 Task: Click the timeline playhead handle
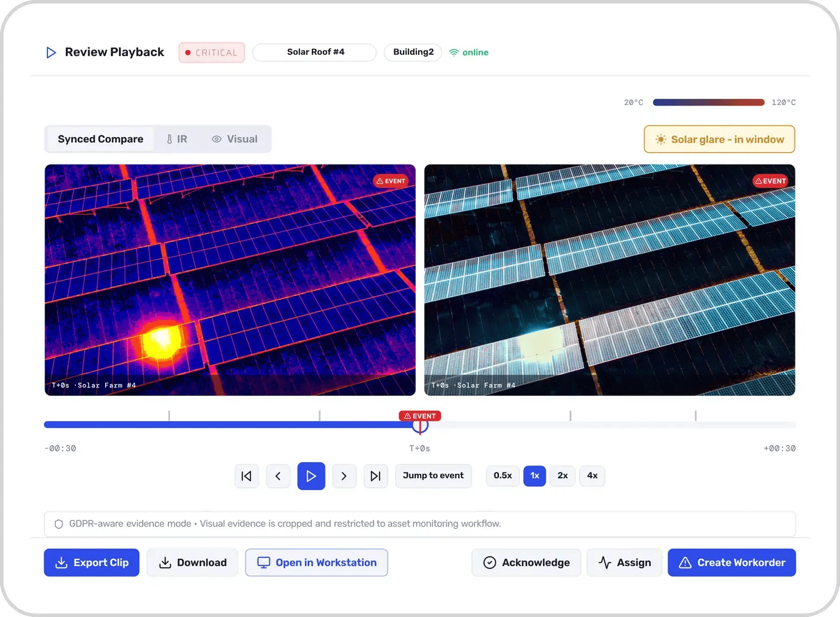420,425
